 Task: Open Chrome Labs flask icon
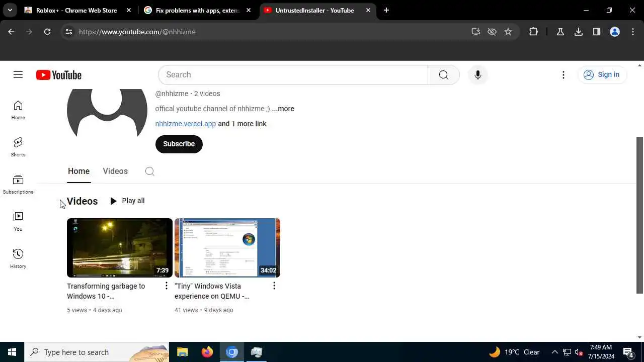pos(560,32)
